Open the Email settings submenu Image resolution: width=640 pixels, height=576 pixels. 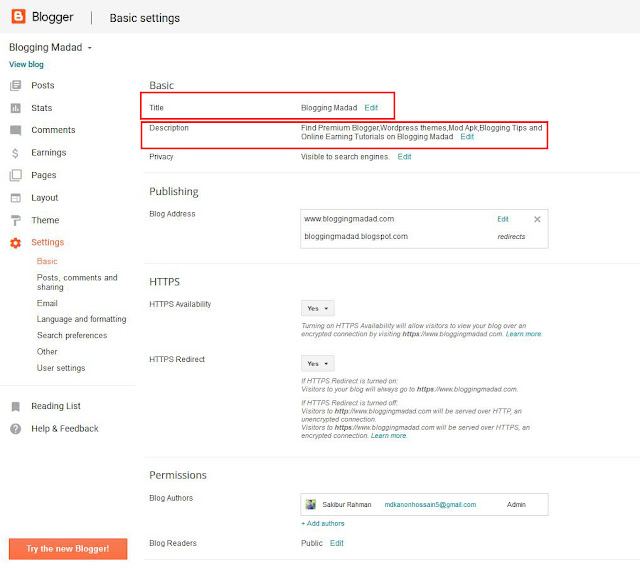(x=47, y=303)
